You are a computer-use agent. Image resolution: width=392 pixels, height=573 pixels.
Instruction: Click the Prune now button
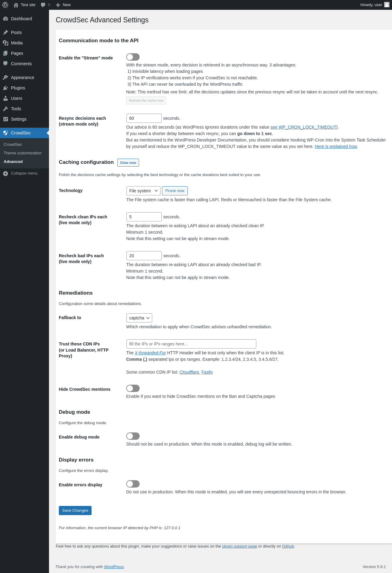coord(175,191)
